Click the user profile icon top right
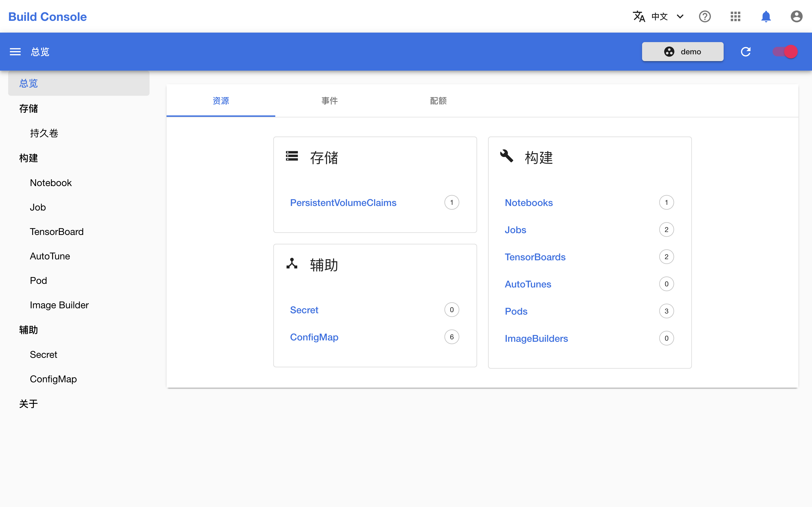This screenshot has height=507, width=812. coord(796,16)
